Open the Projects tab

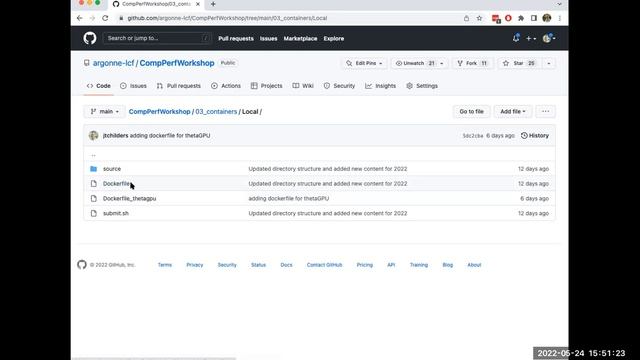coord(267,86)
